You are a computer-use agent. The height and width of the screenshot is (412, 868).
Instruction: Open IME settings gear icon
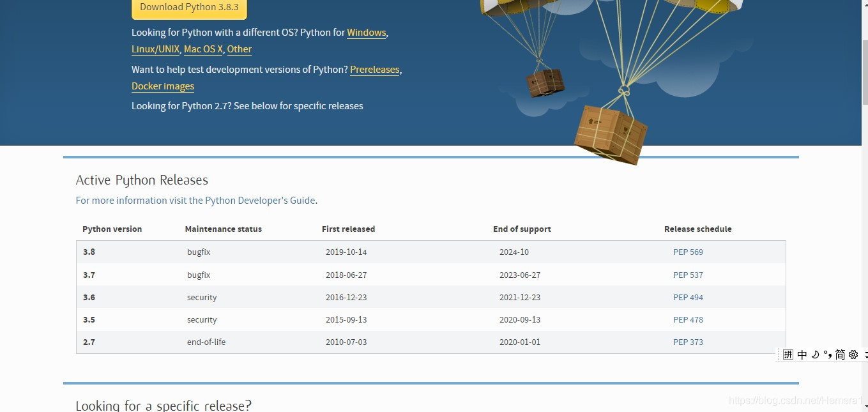pos(853,355)
